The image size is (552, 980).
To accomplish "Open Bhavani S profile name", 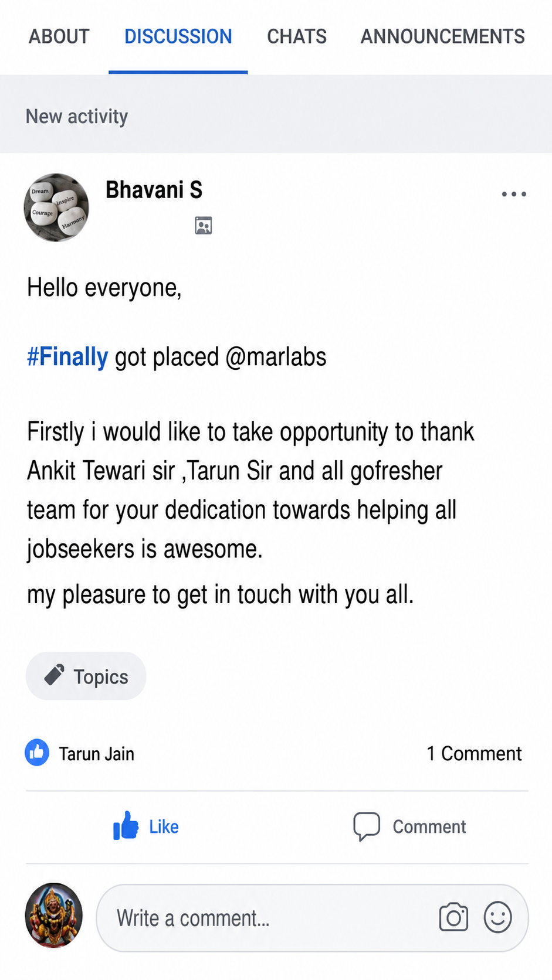I will (x=154, y=190).
